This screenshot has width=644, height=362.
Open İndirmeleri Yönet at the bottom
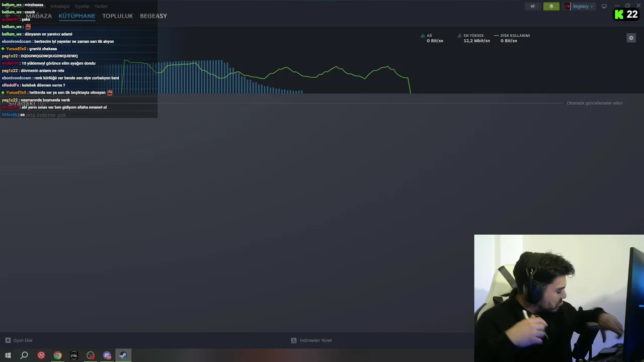pyautogui.click(x=311, y=340)
